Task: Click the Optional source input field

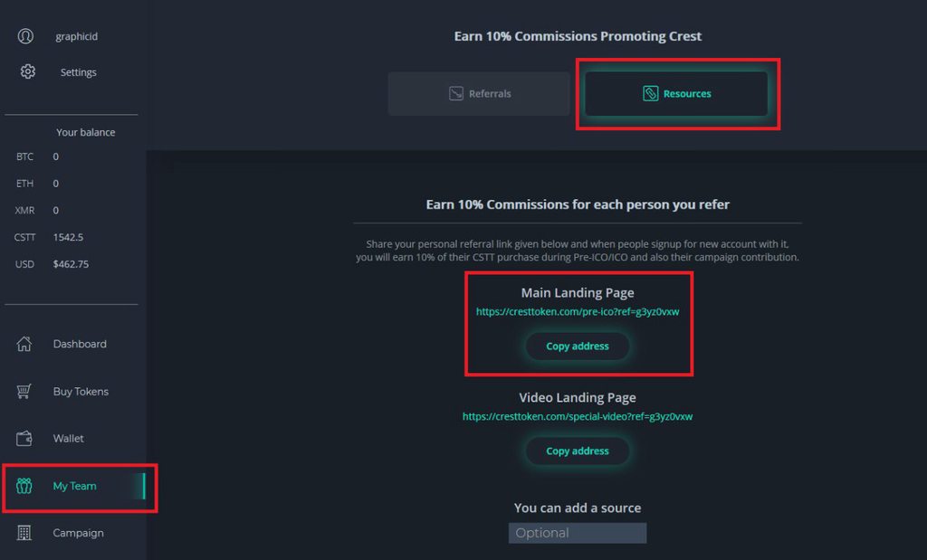Action: tap(578, 533)
